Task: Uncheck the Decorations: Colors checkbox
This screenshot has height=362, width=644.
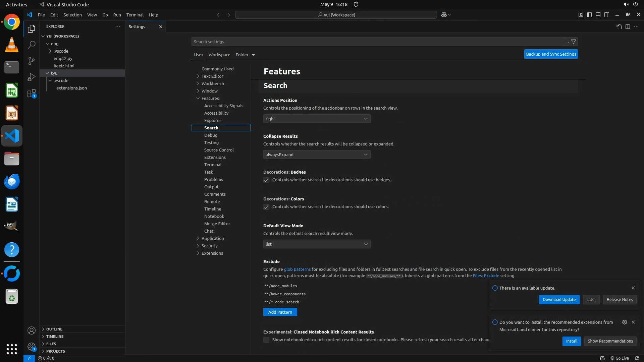Action: [266, 207]
